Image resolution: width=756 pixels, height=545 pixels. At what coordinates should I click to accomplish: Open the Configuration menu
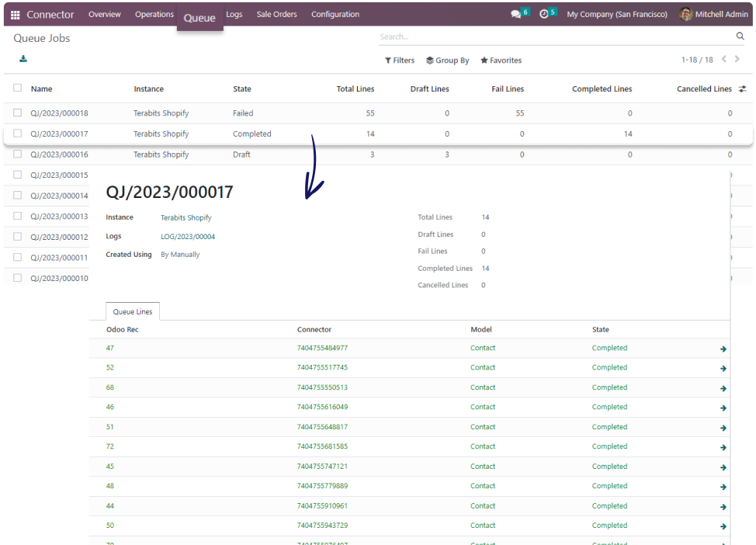335,15
